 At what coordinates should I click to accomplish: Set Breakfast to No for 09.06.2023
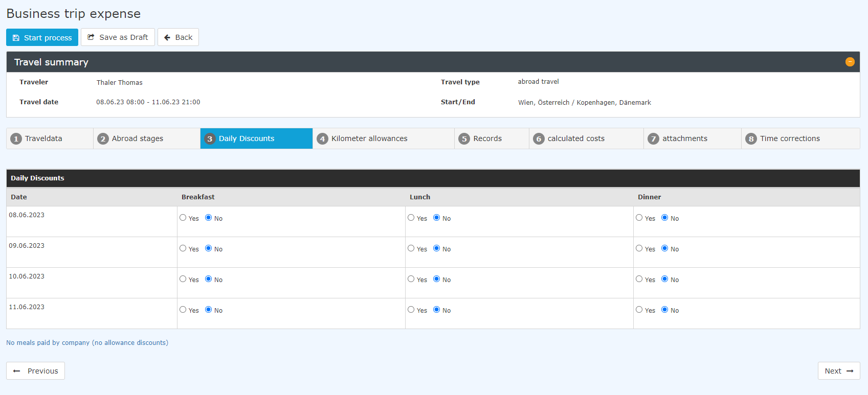tap(209, 248)
